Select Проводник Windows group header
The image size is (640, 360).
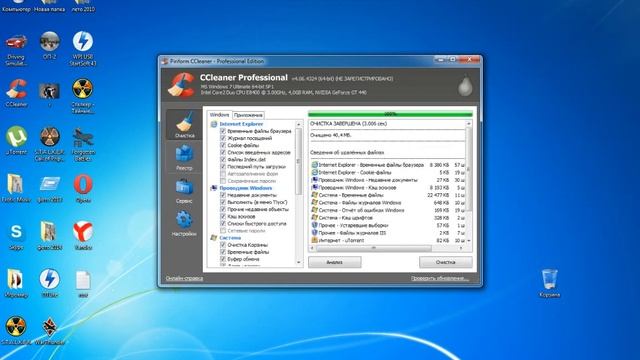tap(246, 188)
